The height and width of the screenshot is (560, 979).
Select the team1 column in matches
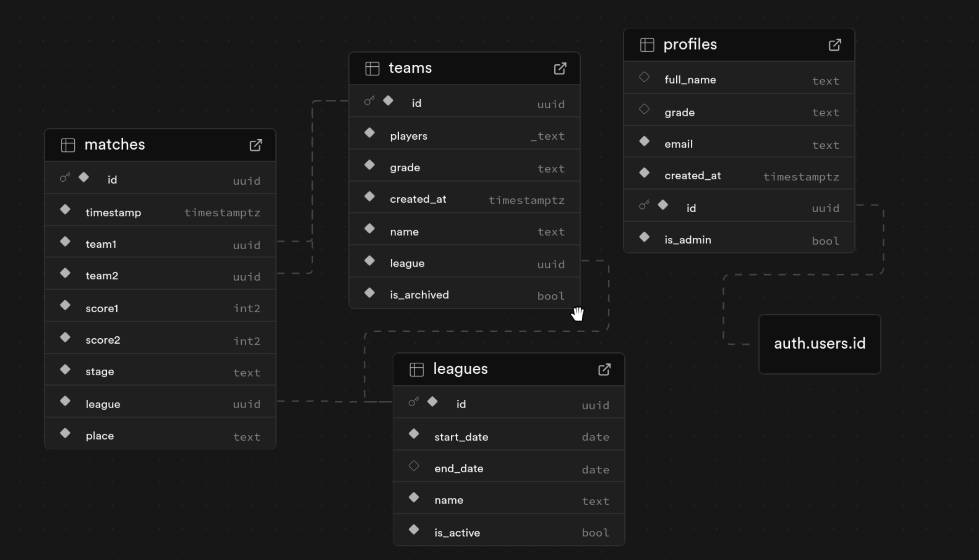[101, 244]
